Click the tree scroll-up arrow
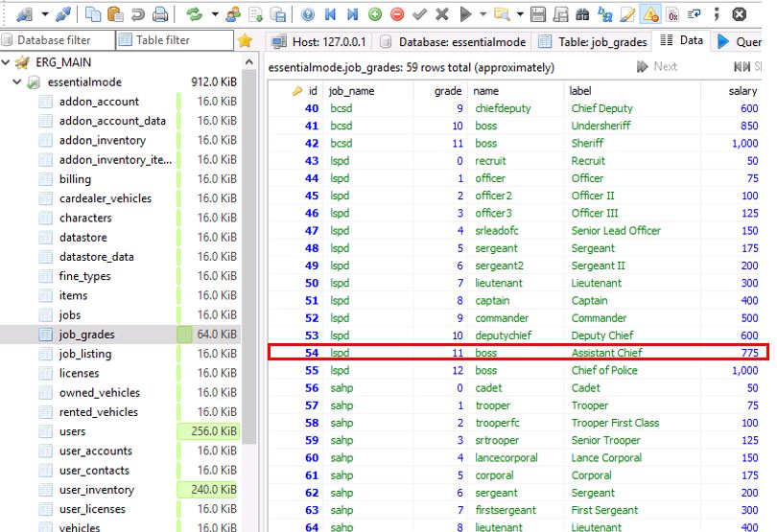Image resolution: width=777 pixels, height=532 pixels. tap(249, 62)
